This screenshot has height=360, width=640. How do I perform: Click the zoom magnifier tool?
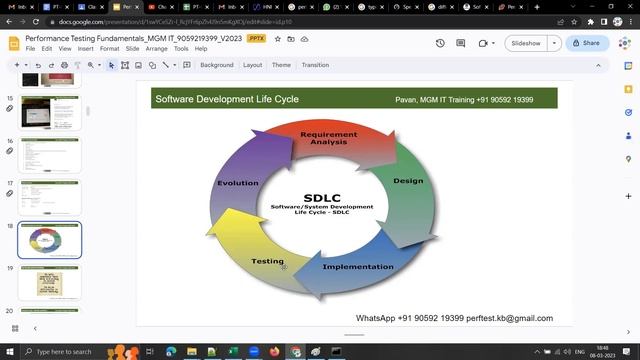click(91, 65)
